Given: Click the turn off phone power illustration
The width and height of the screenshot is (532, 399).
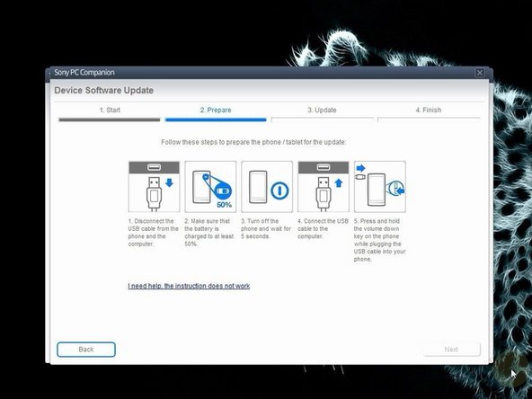Looking at the screenshot, I should pyautogui.click(x=267, y=187).
